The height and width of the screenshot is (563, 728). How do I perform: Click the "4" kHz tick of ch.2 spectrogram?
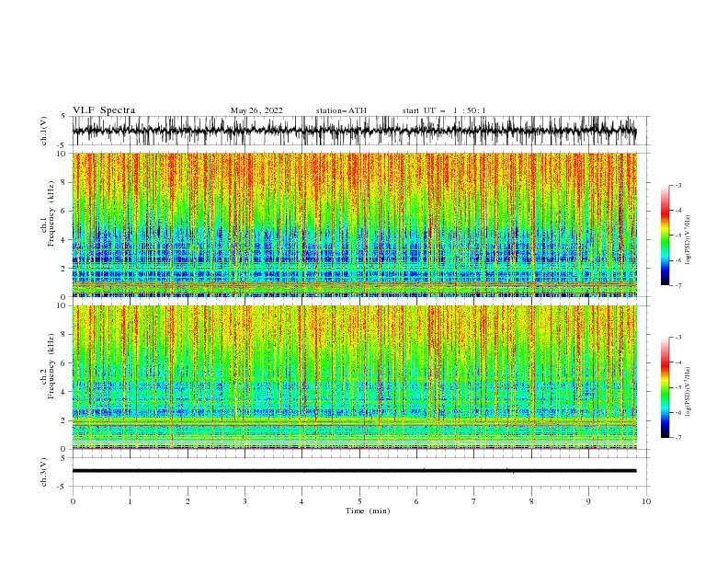64,392
